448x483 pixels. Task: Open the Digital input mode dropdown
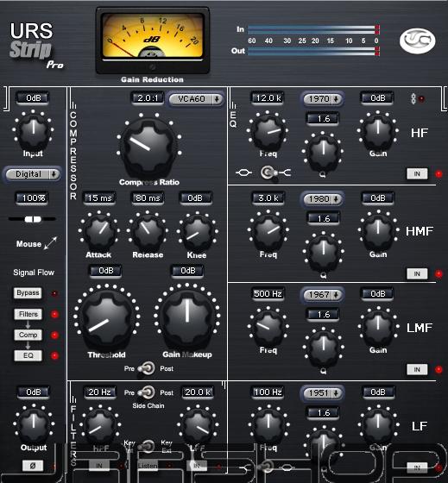coord(33,174)
